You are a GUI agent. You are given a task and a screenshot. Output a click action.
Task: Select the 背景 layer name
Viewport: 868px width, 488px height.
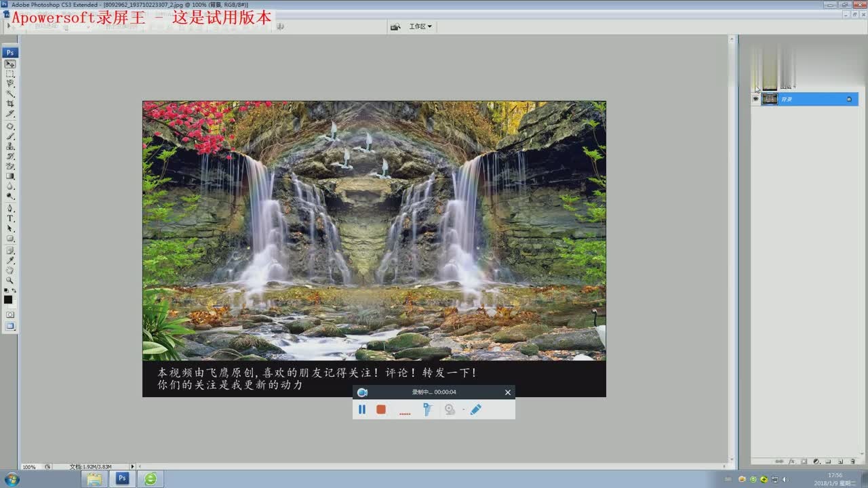click(787, 99)
